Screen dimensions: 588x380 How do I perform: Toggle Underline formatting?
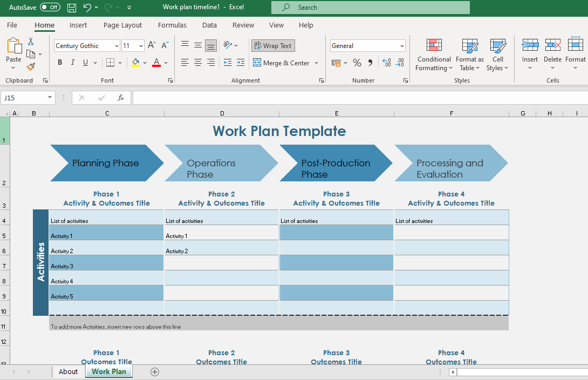(x=85, y=63)
